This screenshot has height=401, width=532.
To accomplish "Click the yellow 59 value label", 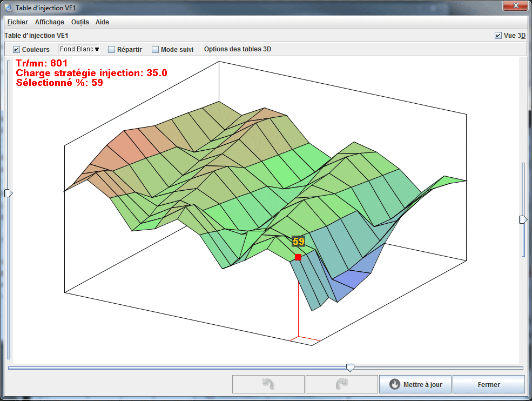I will 299,242.
